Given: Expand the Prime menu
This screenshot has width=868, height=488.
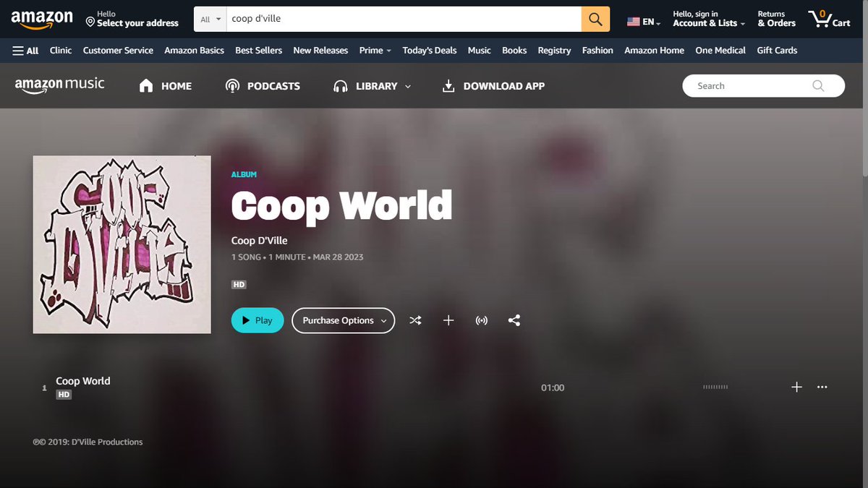Looking at the screenshot, I should tap(375, 51).
